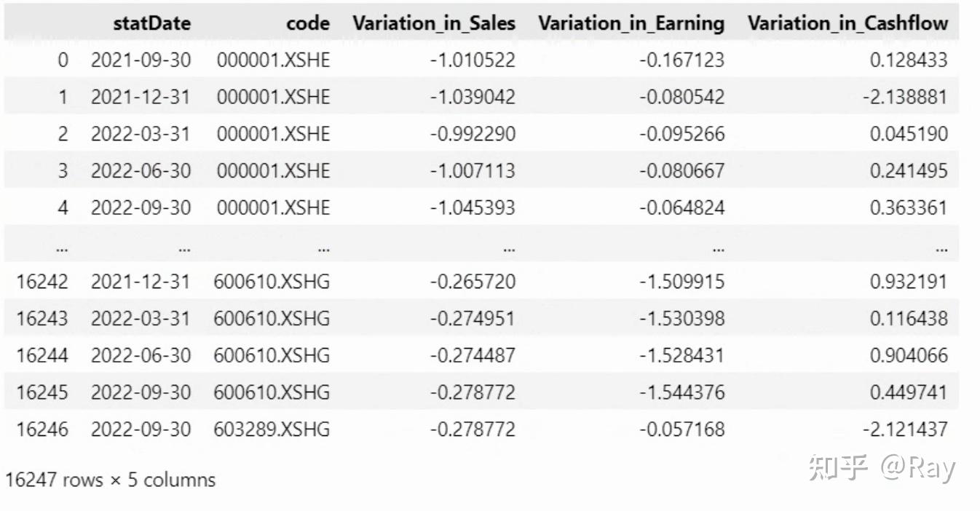Screen dimensions: 980x511
Task: Click the 16247 rows × 5 columns summary
Action: tap(110, 480)
